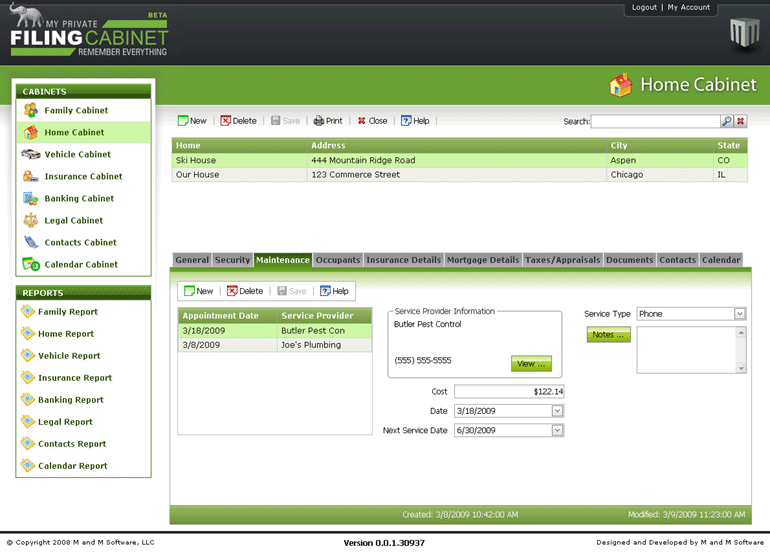Open the Insurance Report link

point(75,378)
